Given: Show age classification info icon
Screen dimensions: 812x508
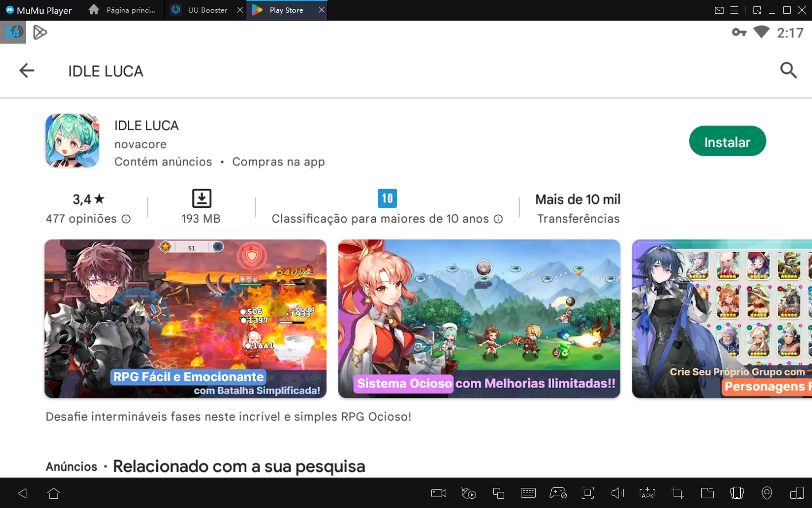Looking at the screenshot, I should coord(498,219).
